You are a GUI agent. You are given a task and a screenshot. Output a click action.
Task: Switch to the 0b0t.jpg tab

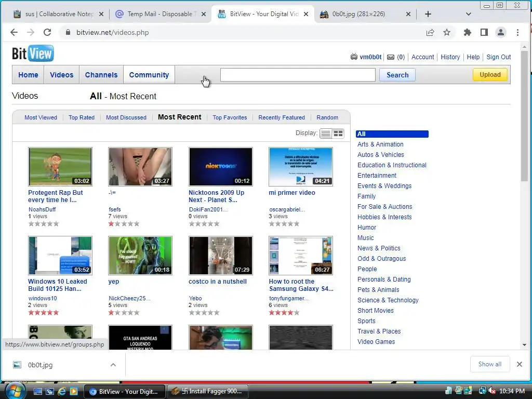[x=365, y=14]
